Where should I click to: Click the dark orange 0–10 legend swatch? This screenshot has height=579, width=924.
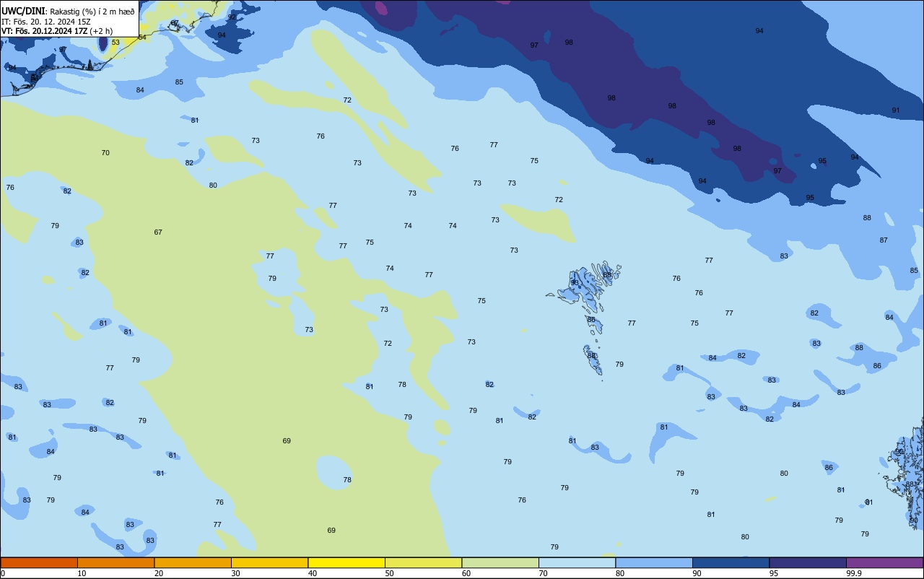tap(39, 562)
